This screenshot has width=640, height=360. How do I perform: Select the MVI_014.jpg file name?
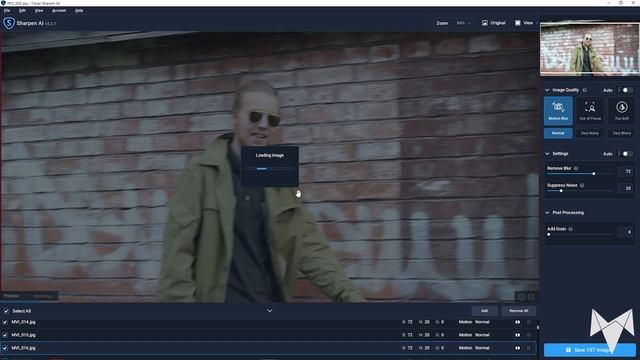point(23,322)
